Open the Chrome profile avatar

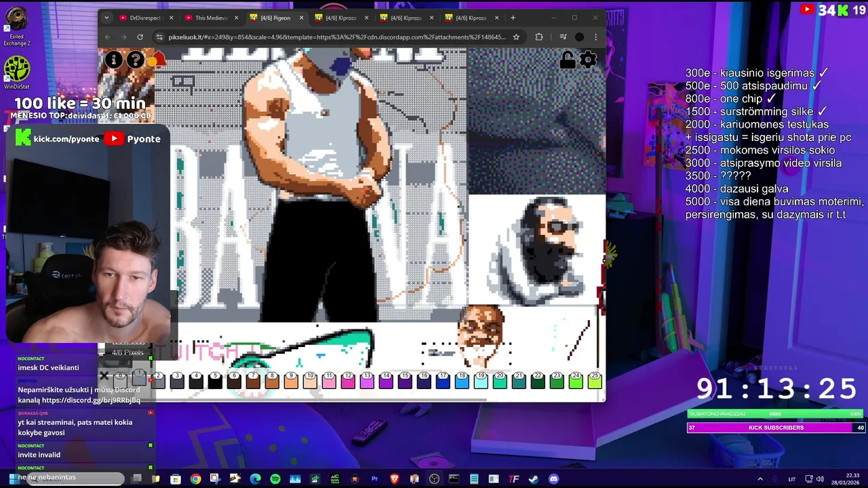tap(579, 37)
